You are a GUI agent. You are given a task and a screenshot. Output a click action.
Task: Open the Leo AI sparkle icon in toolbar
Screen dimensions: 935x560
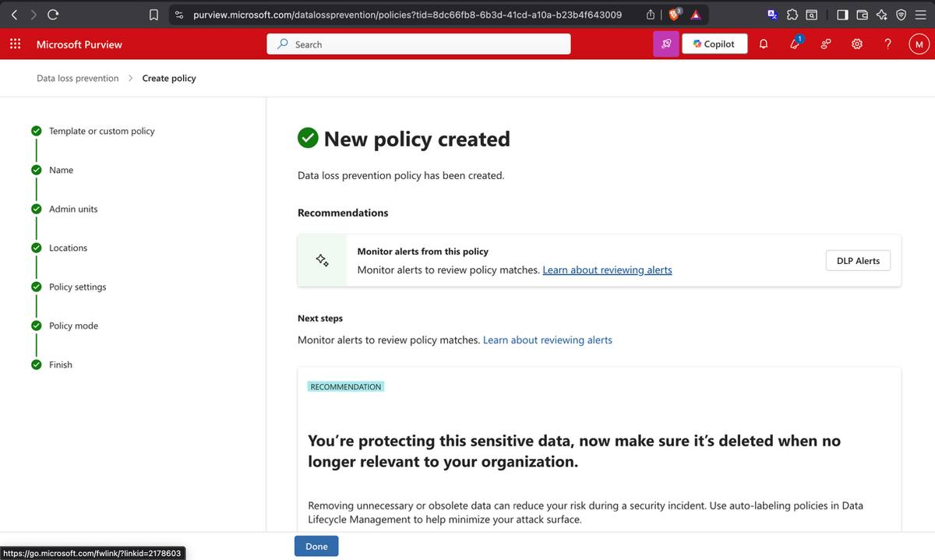(881, 14)
